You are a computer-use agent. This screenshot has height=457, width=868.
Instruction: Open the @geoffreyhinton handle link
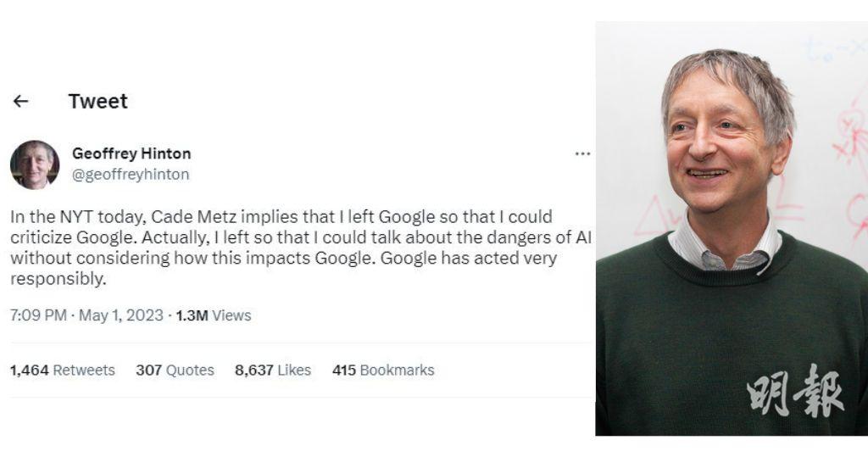[x=131, y=175]
